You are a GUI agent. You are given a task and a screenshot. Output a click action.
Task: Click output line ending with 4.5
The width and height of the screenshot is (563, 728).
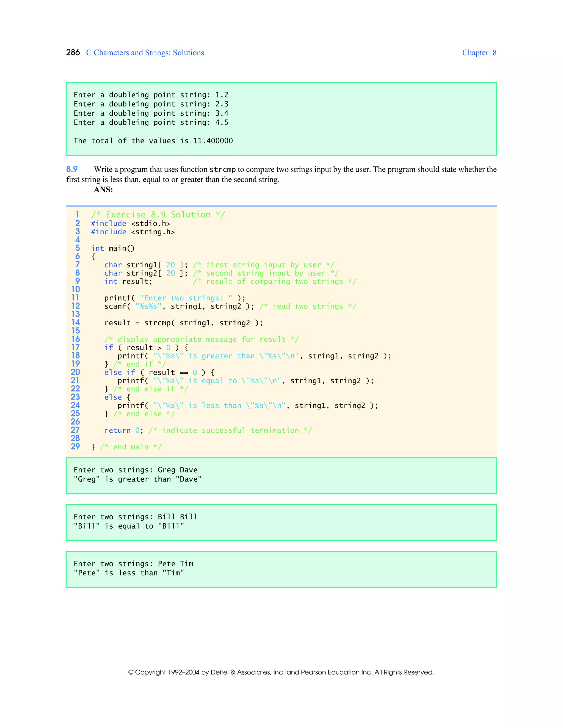[151, 122]
